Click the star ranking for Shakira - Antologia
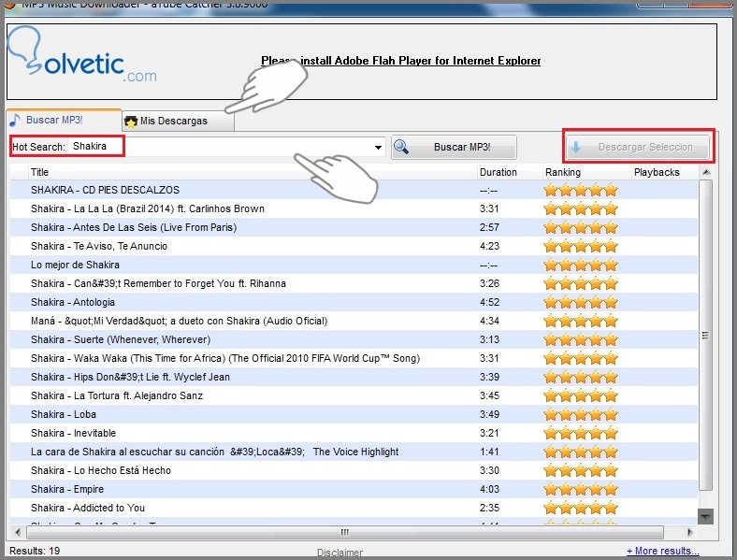Screen dimensions: 737x560 pos(581,302)
